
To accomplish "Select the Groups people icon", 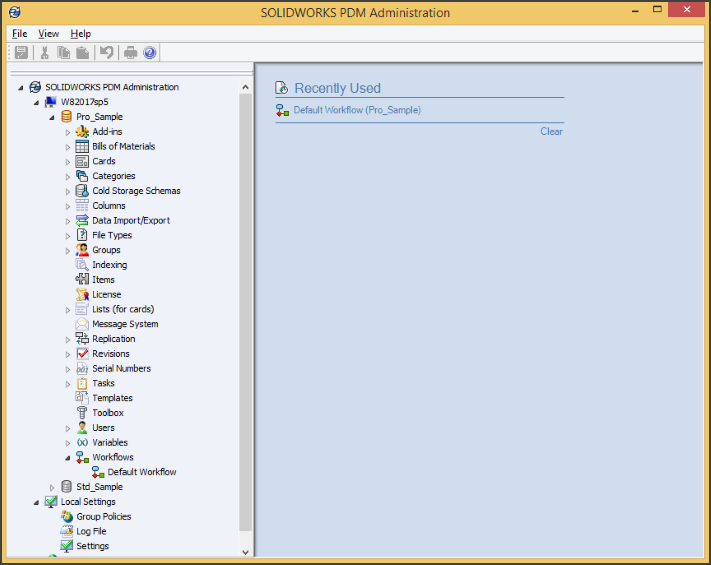I will pyautogui.click(x=82, y=250).
